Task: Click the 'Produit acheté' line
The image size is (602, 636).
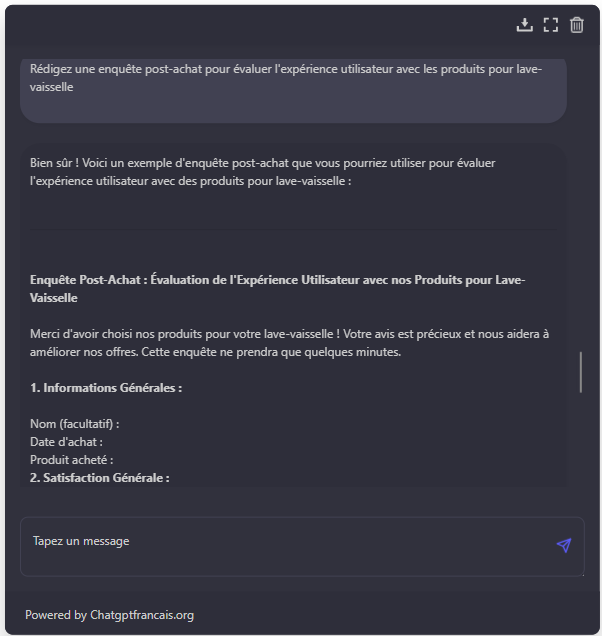Action: coord(72,460)
